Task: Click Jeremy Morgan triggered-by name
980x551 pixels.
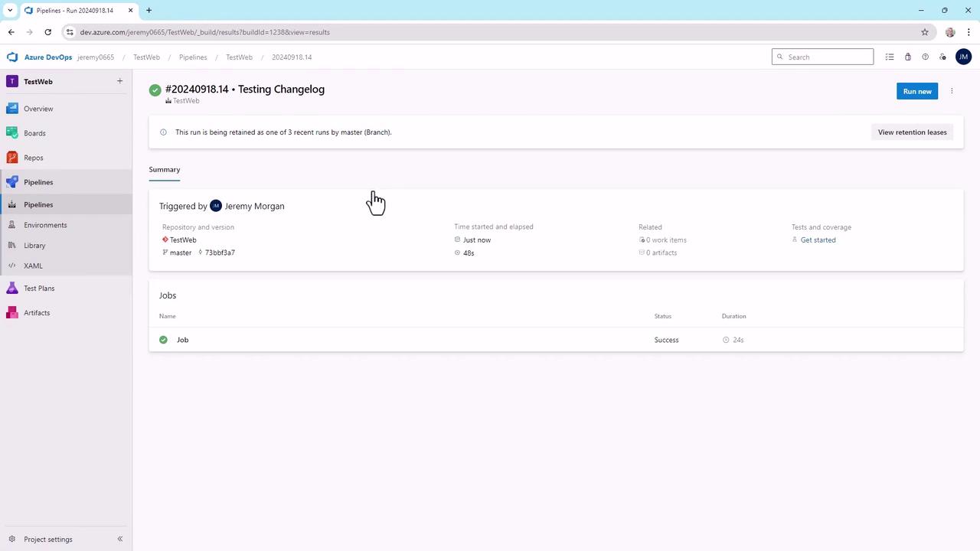Action: [x=254, y=207]
